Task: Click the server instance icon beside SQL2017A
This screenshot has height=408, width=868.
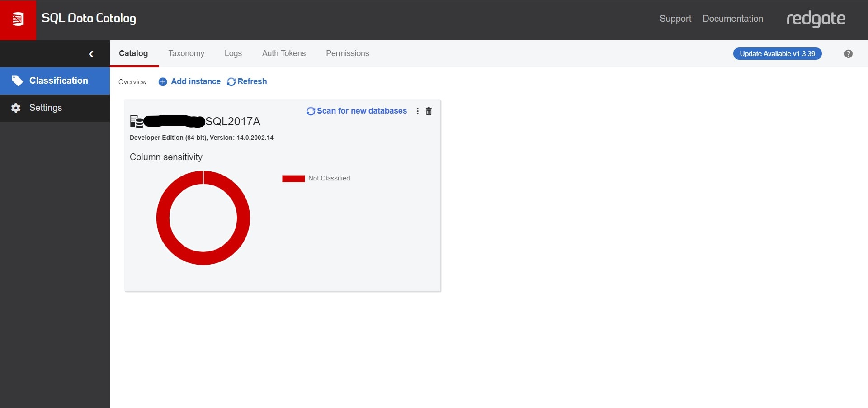Action: (137, 121)
